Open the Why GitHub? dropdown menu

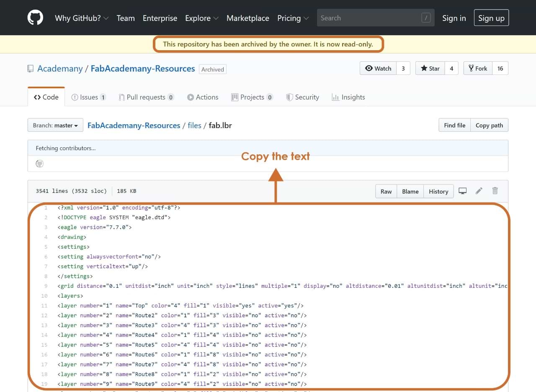tap(82, 18)
